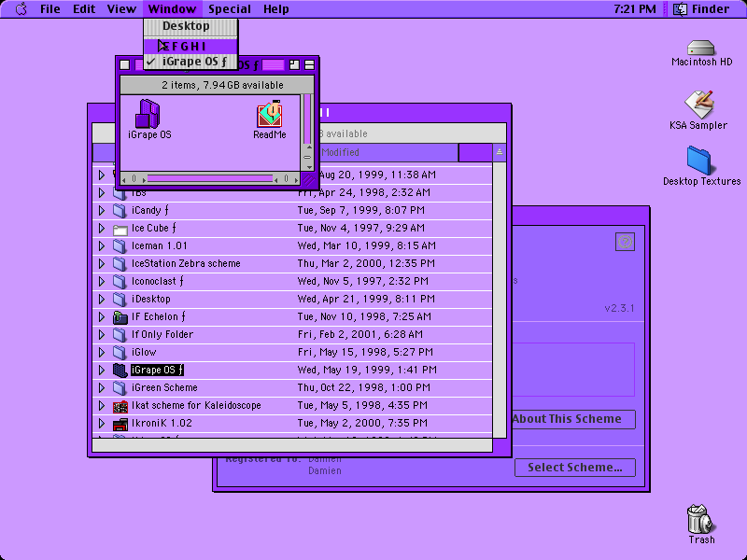Click the zoom box of iGrape OS ƒ window
The height and width of the screenshot is (560, 747).
294,64
